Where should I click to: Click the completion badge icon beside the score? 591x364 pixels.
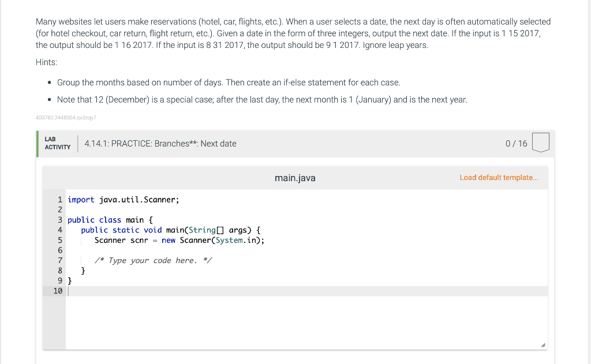coord(540,142)
